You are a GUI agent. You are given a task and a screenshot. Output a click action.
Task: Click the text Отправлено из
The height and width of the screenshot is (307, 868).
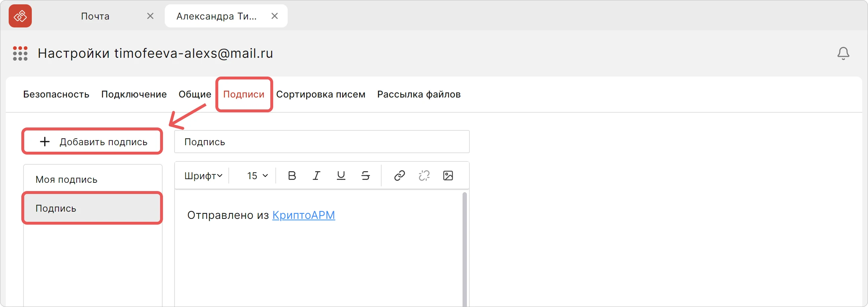[228, 215]
